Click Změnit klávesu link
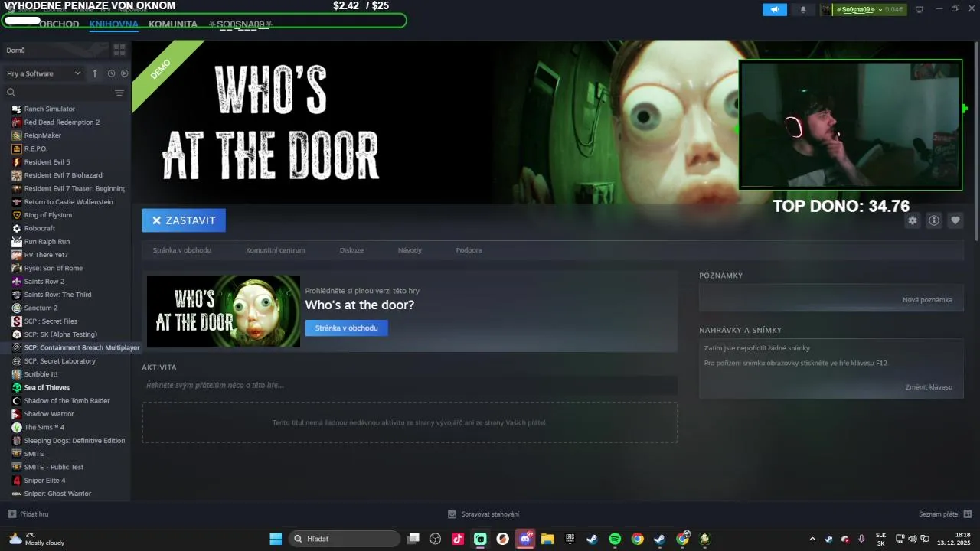The image size is (980, 551). [929, 387]
